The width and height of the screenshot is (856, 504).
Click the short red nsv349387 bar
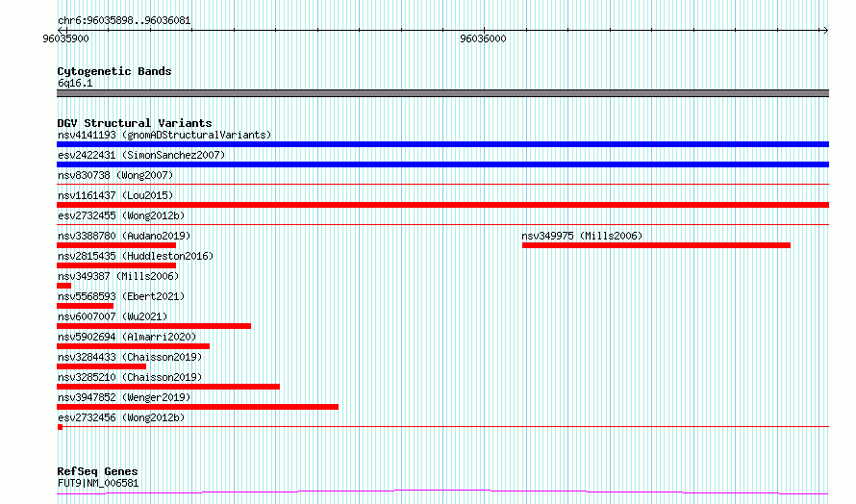(63, 286)
